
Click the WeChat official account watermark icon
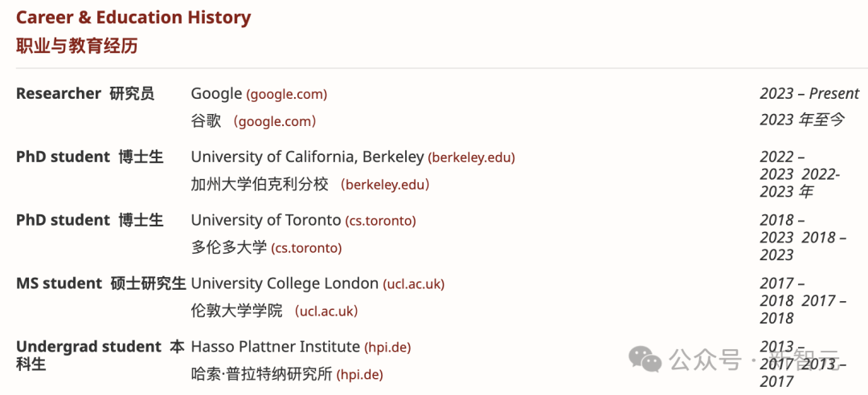645,358
